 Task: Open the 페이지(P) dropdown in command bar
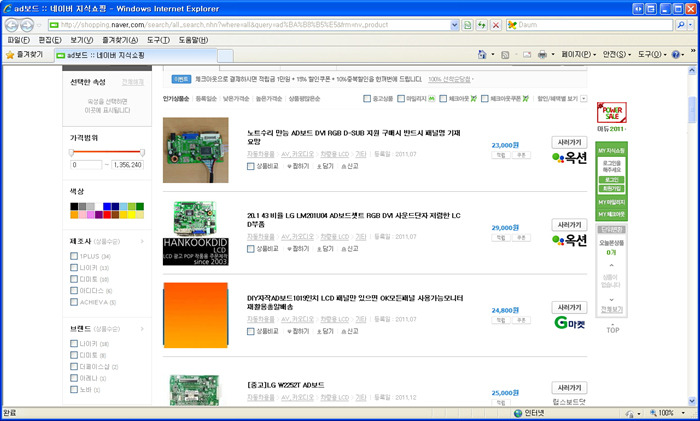[579, 54]
